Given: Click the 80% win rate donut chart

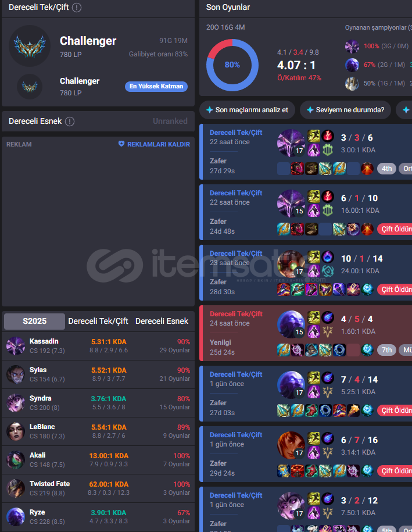Looking at the screenshot, I should tap(232, 65).
